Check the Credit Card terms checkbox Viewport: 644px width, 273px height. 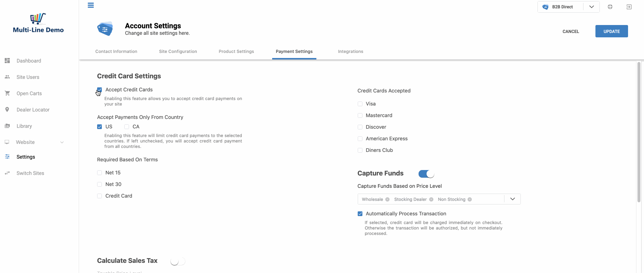(x=100, y=196)
